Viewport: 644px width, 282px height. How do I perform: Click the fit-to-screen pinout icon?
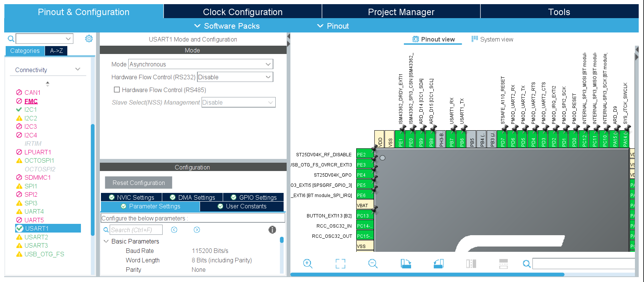click(x=340, y=264)
